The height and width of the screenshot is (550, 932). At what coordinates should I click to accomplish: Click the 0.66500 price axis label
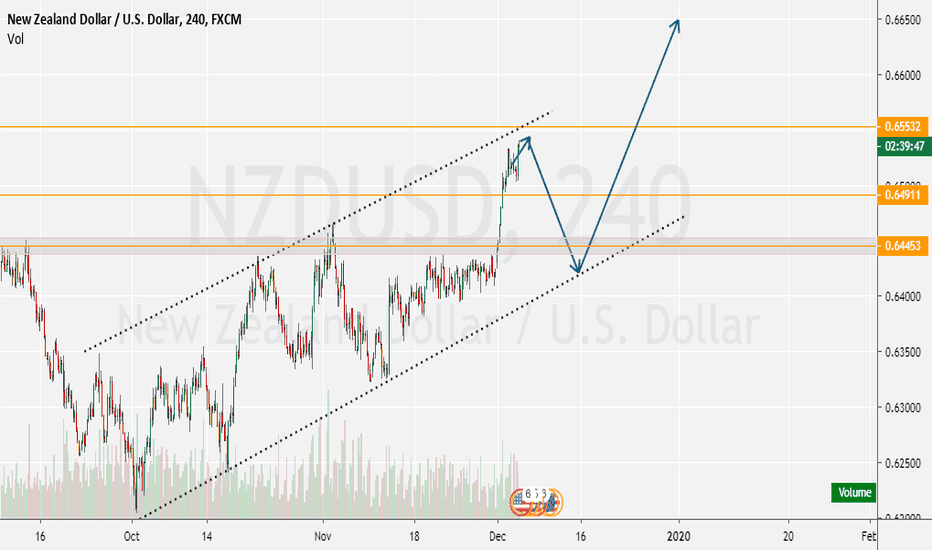click(x=901, y=20)
